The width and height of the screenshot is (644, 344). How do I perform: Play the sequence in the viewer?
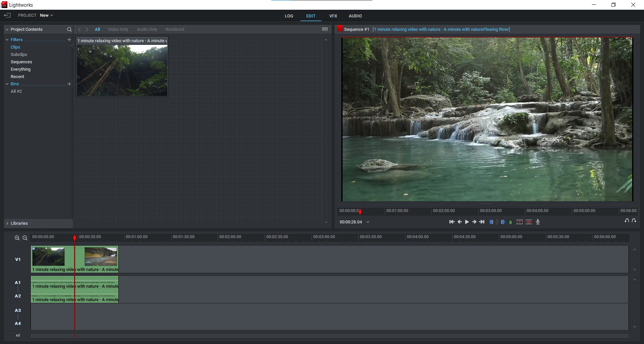coord(467,222)
